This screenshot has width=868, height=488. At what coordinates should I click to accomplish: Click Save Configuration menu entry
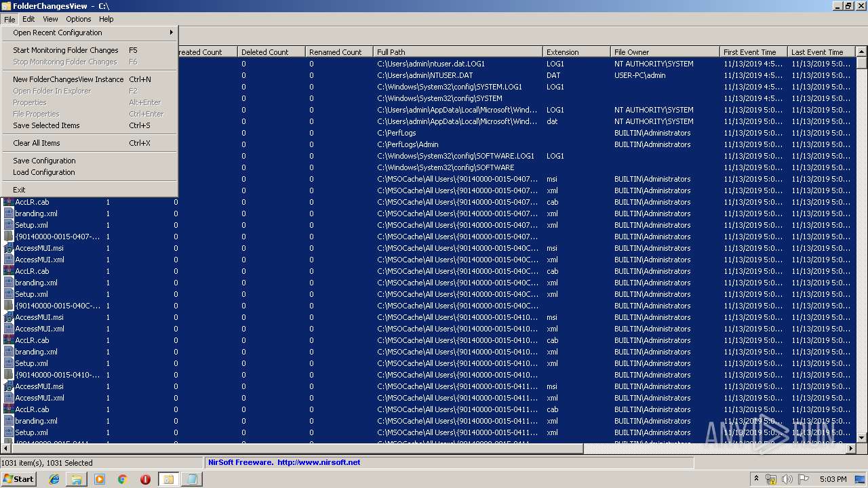pos(89,161)
